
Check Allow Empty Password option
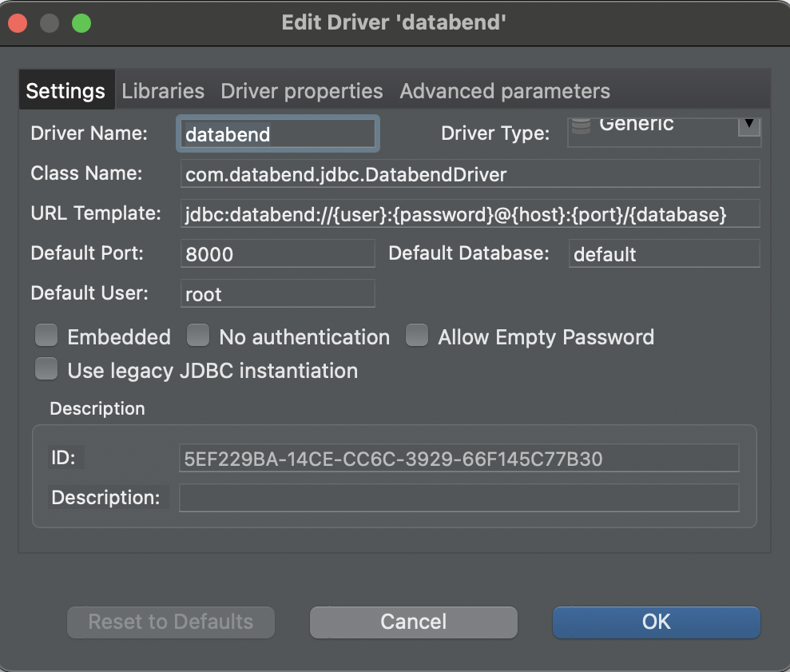(x=417, y=336)
